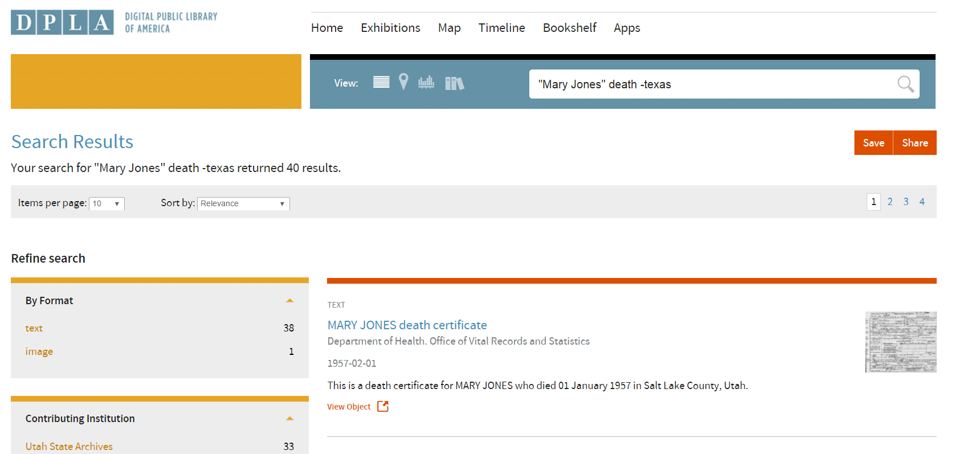The image size is (980, 454).
Task: Click the Share button
Action: [x=914, y=143]
